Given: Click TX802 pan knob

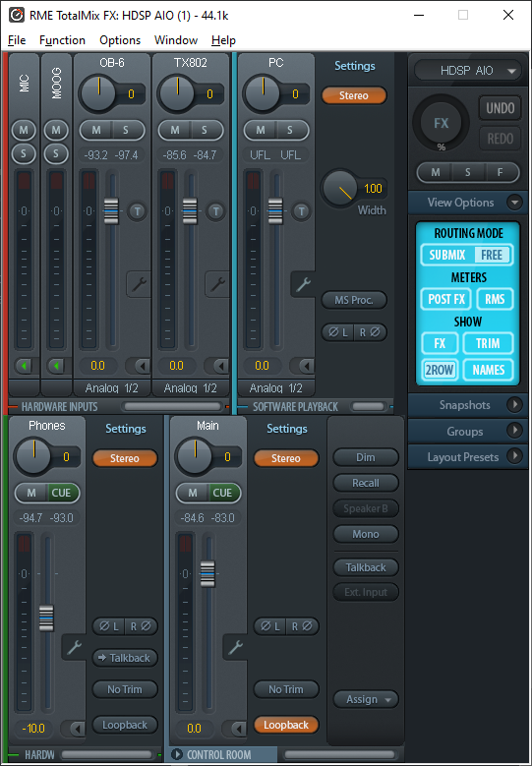Looking at the screenshot, I should pyautogui.click(x=177, y=93).
